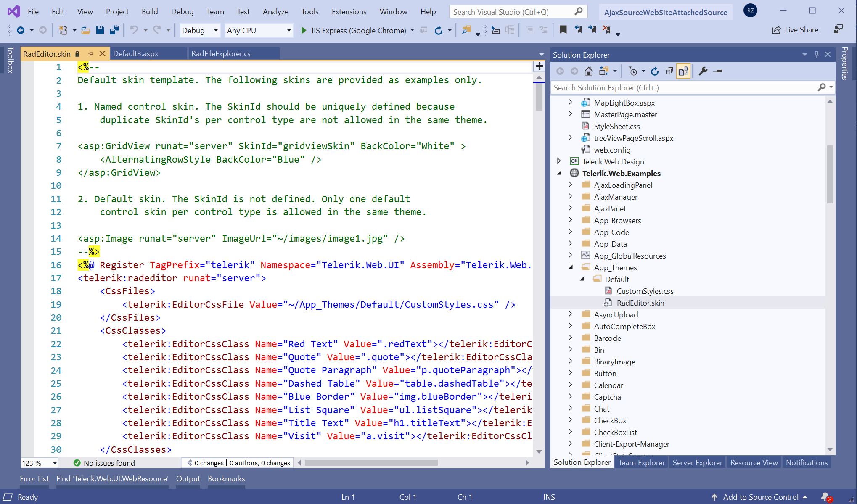Viewport: 857px width, 504px height.
Task: Clear all bookmarks with the red X icon
Action: (606, 29)
